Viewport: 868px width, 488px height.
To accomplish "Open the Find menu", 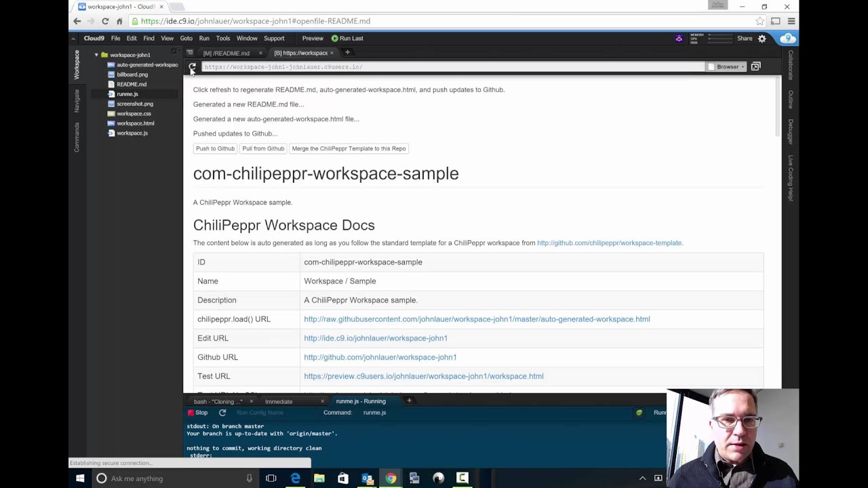I will tap(149, 39).
